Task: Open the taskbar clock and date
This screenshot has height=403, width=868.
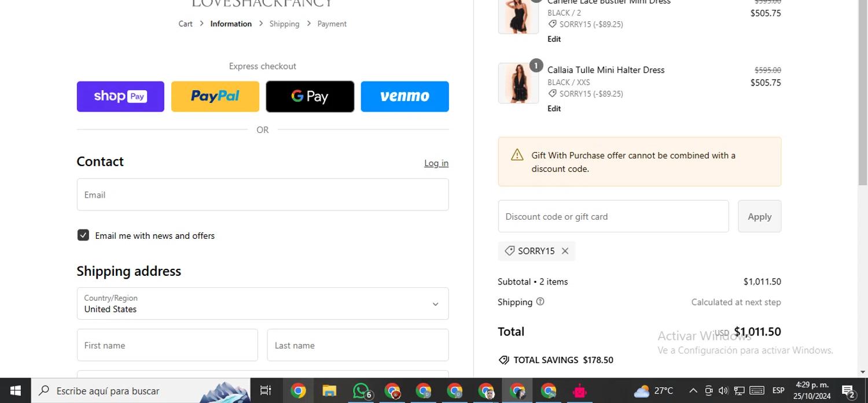Action: click(812, 390)
